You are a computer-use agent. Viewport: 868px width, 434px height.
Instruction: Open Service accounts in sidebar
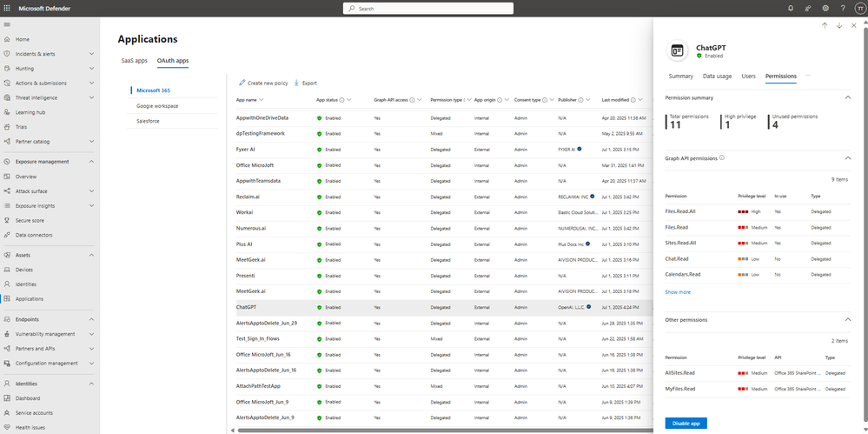click(35, 413)
